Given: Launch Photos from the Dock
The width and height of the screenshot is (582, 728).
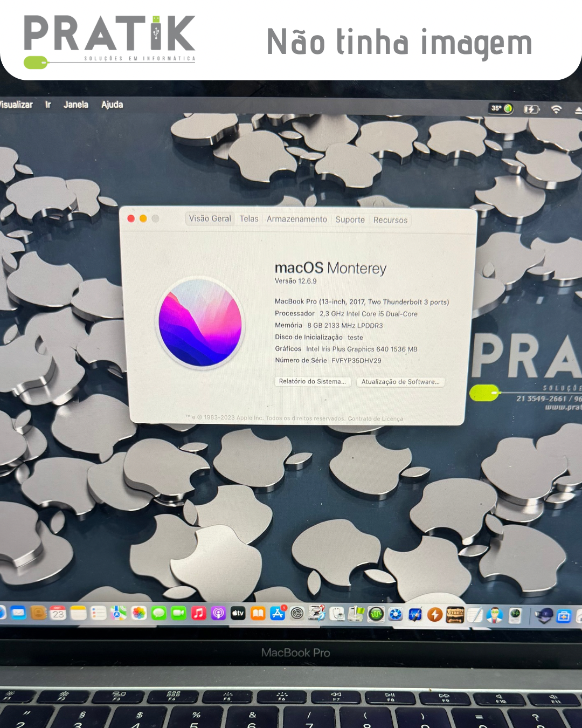Looking at the screenshot, I should [x=139, y=613].
